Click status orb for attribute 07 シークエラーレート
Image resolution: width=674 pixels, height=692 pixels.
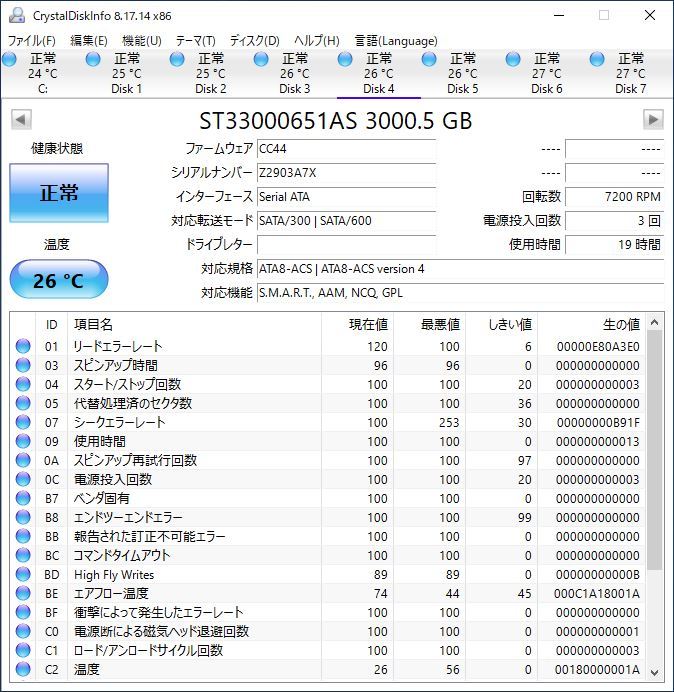[x=23, y=422]
